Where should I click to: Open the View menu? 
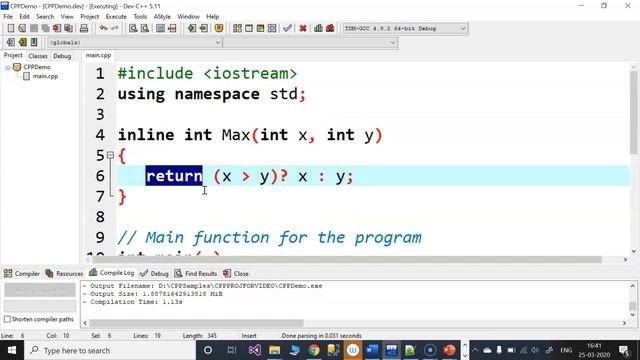[x=67, y=17]
